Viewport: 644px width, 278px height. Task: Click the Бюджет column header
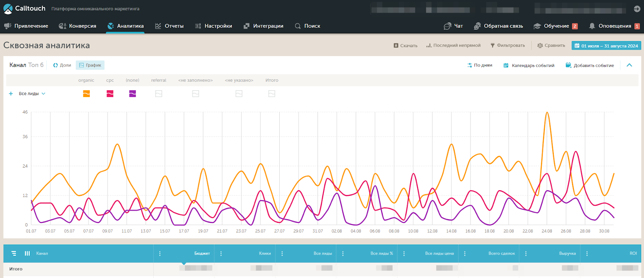(202, 253)
